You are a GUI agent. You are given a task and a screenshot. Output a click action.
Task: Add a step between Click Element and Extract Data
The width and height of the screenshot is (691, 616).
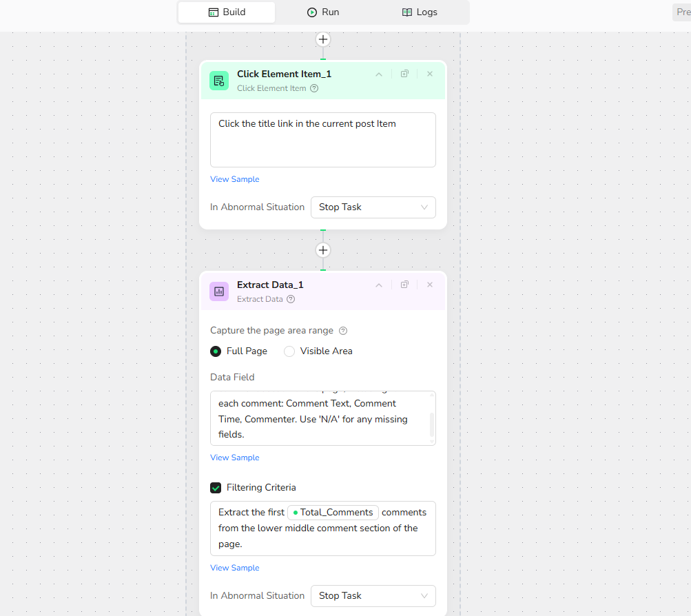(x=323, y=250)
